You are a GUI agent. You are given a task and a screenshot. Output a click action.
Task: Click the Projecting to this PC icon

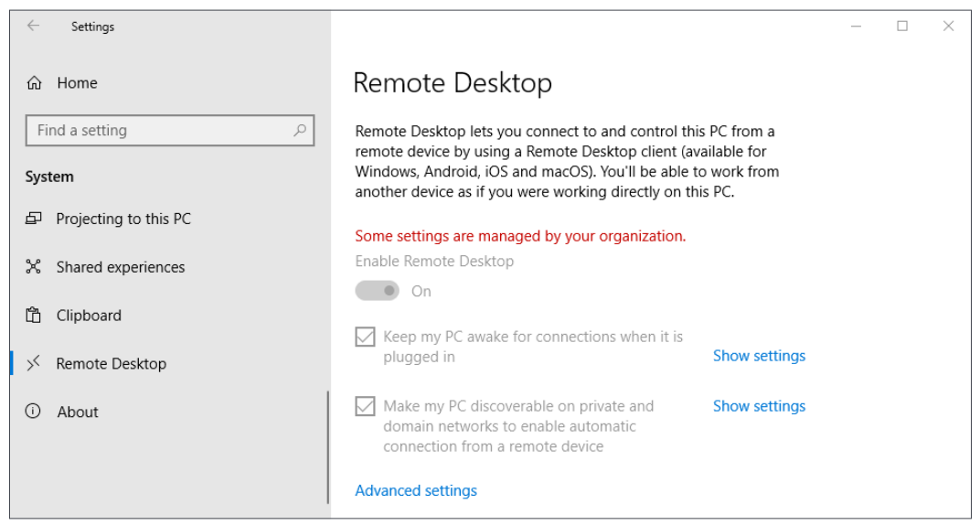34,219
